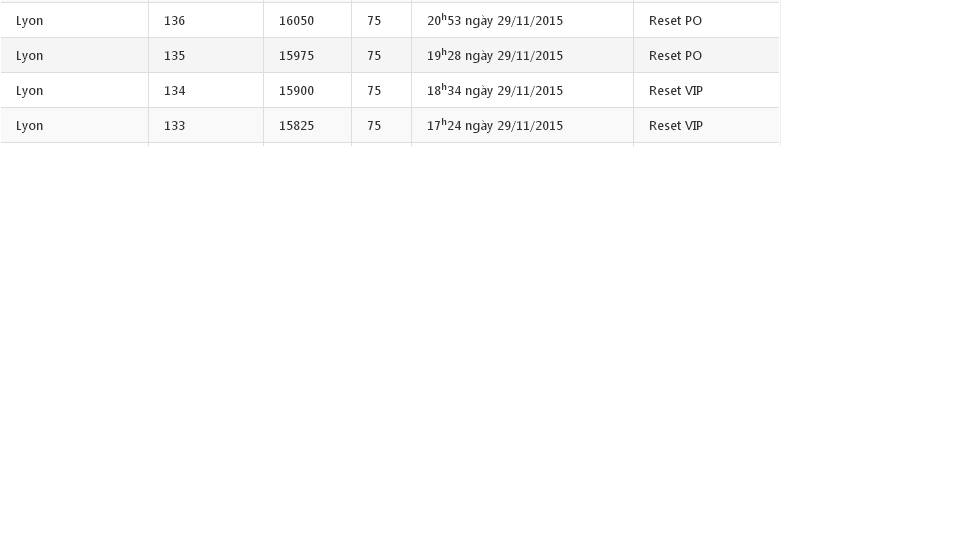Click Reset PO in the 135 row

click(x=675, y=56)
